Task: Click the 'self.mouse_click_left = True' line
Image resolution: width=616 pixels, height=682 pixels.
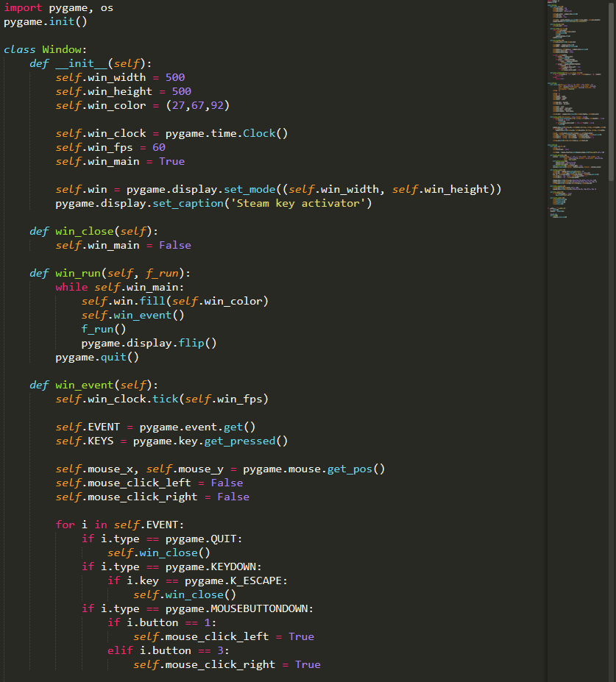Action: click(224, 637)
